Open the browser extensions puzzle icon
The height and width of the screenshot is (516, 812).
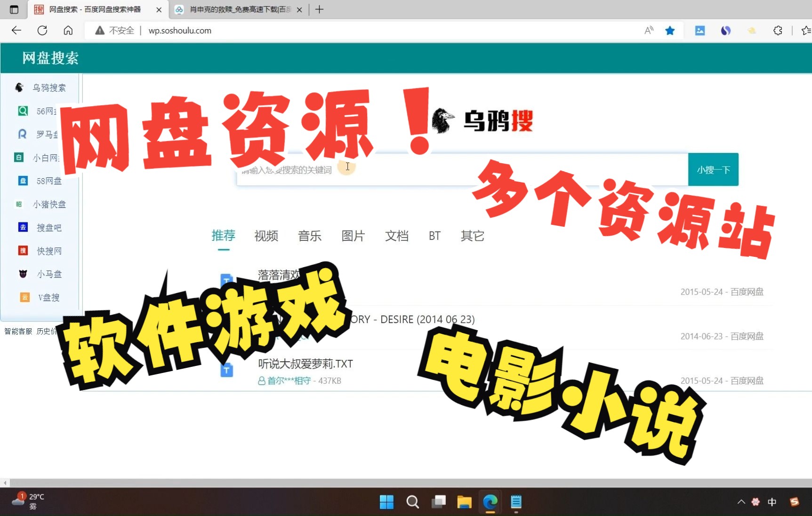click(778, 31)
